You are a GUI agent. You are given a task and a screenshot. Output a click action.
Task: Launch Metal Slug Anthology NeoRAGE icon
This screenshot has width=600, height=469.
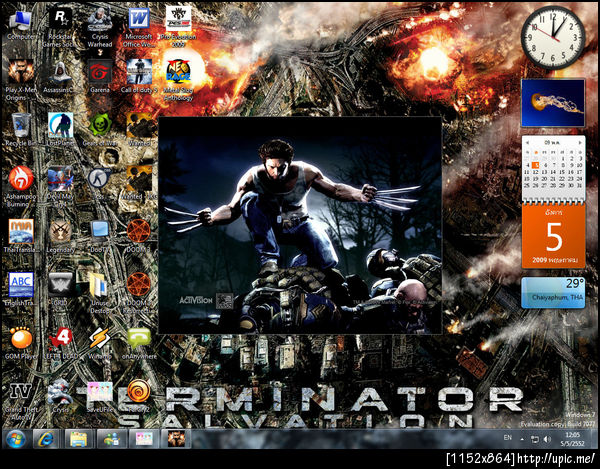178,80
